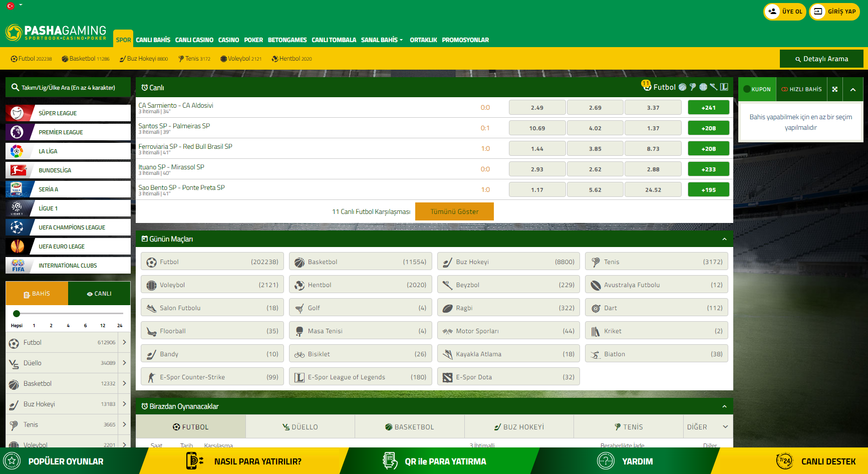Image resolution: width=868 pixels, height=474 pixels.
Task: Open the Sanal Bahis dropdown menu
Action: click(x=382, y=40)
